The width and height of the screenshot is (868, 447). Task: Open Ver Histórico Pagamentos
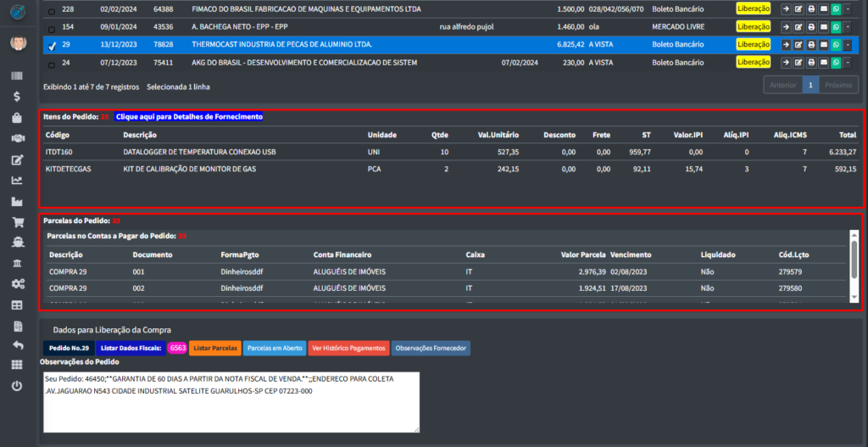348,348
